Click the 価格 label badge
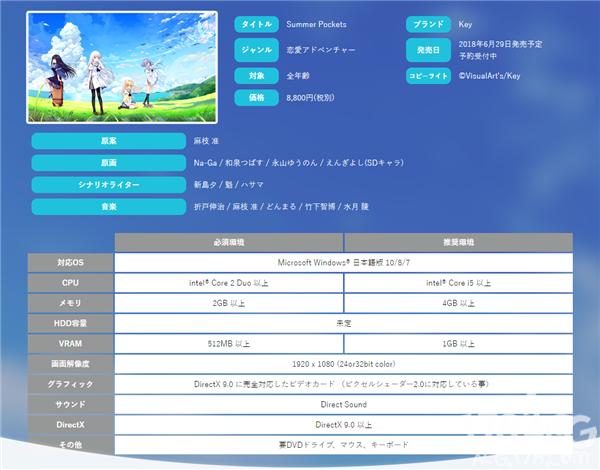This screenshot has width=600, height=470. point(256,98)
